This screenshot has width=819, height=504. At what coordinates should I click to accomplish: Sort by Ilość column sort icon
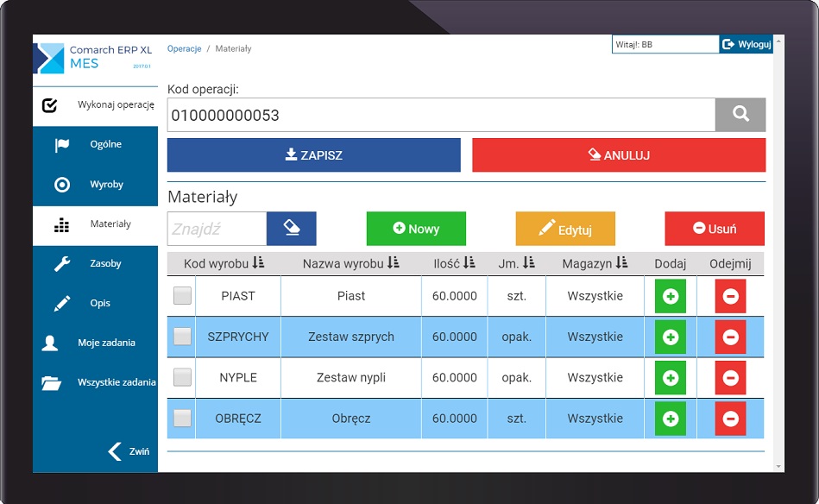click(469, 262)
